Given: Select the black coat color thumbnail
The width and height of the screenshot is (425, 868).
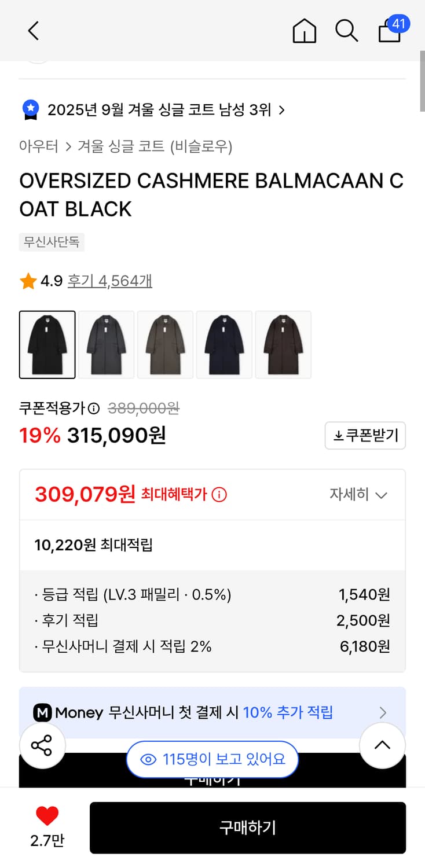Looking at the screenshot, I should [47, 345].
